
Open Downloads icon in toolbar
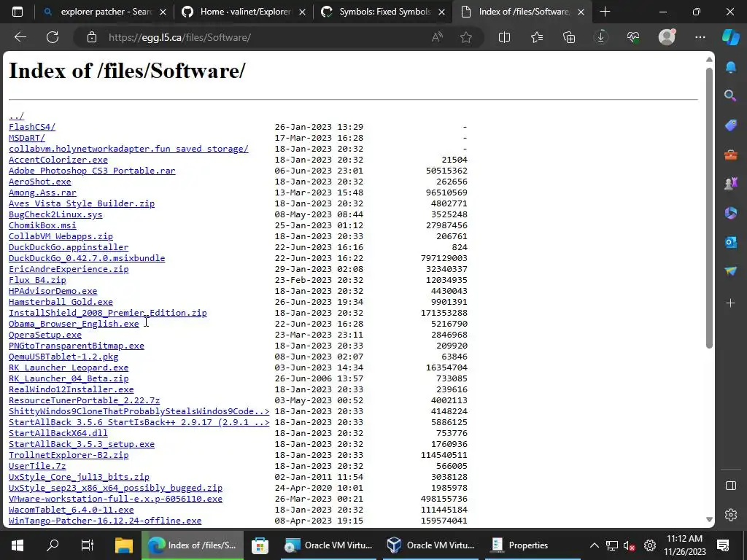tap(601, 37)
